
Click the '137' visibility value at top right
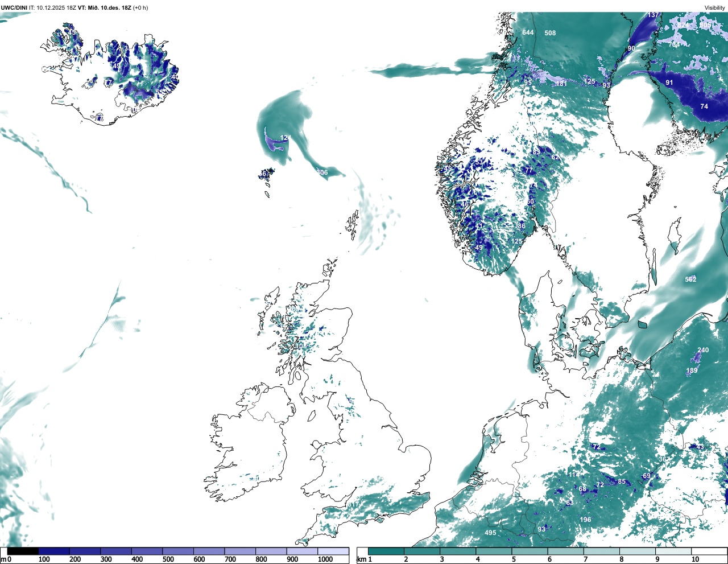(653, 15)
